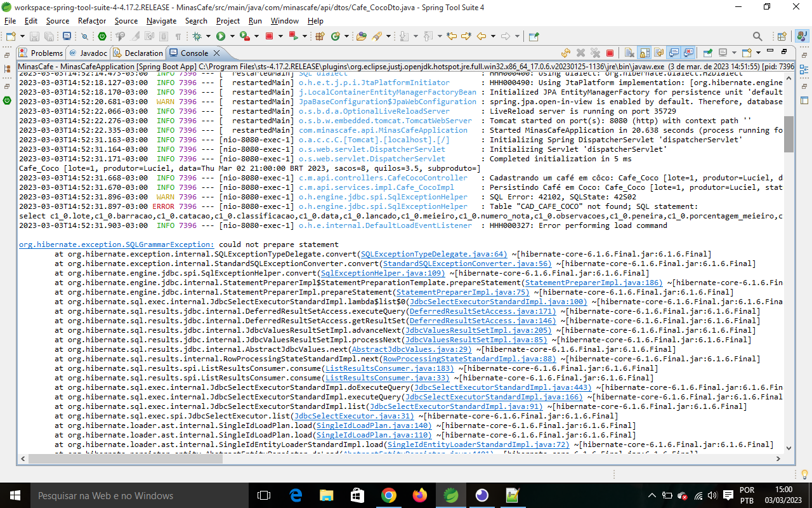Click Last Edit Location arrow icon
Image resolution: width=812 pixels, height=508 pixels.
click(x=452, y=36)
